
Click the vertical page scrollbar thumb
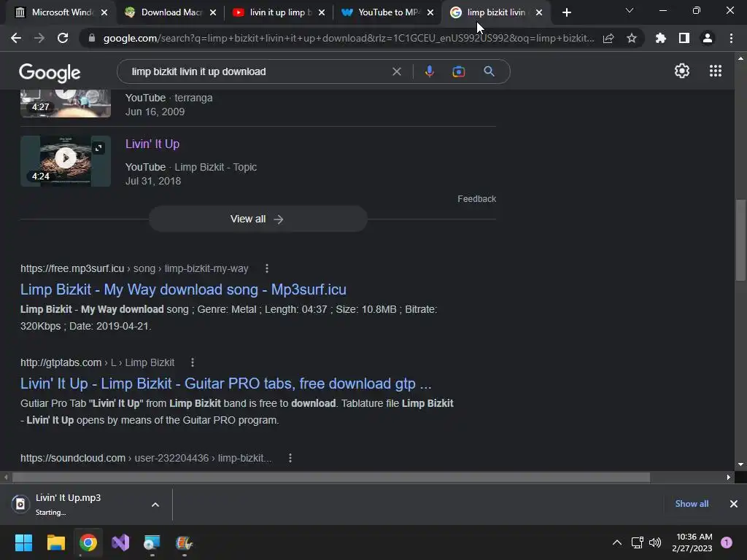pos(740,241)
